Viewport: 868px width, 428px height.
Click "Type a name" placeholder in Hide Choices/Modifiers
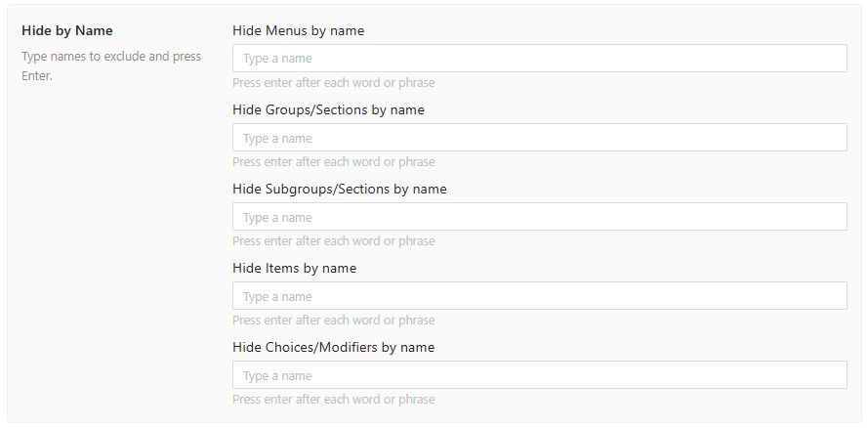coord(277,376)
